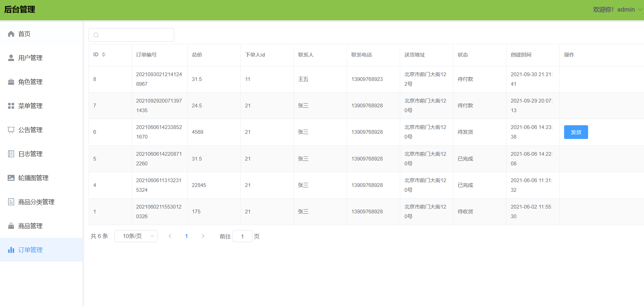
Task: Go to the next page arrow
Action: [203, 236]
